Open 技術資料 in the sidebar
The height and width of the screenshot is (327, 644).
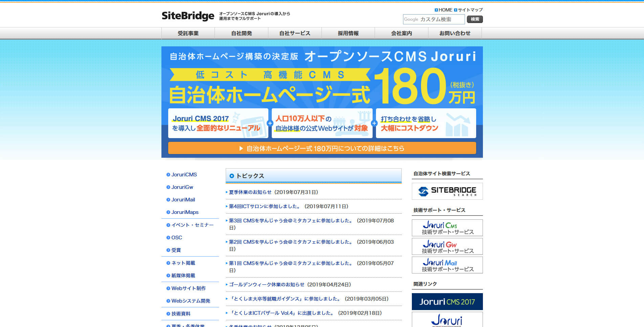(181, 314)
